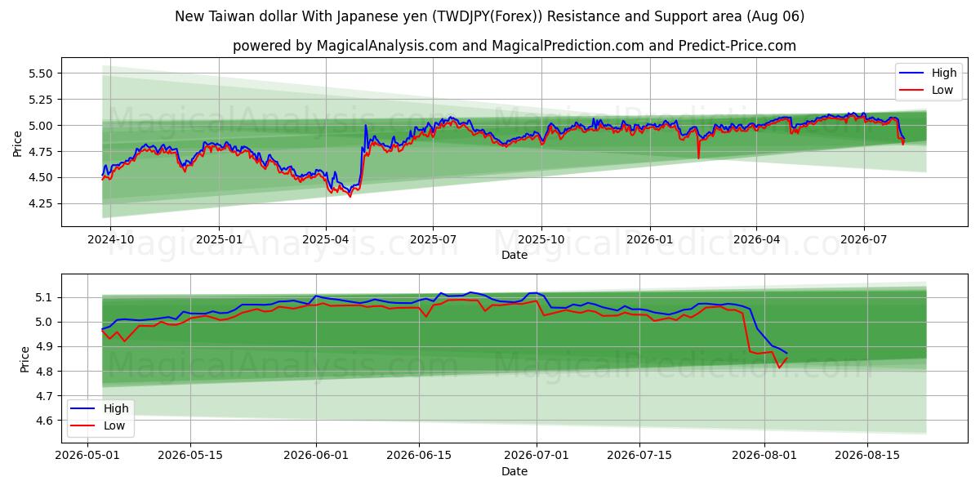Click the 'Date' axis label under top chart
The image size is (980, 490).
point(514,255)
